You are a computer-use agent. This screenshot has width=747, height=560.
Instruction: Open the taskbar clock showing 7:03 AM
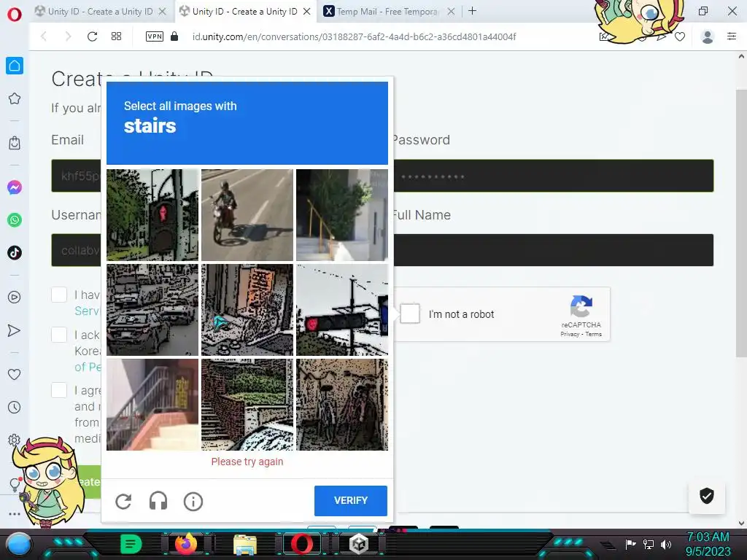(708, 544)
